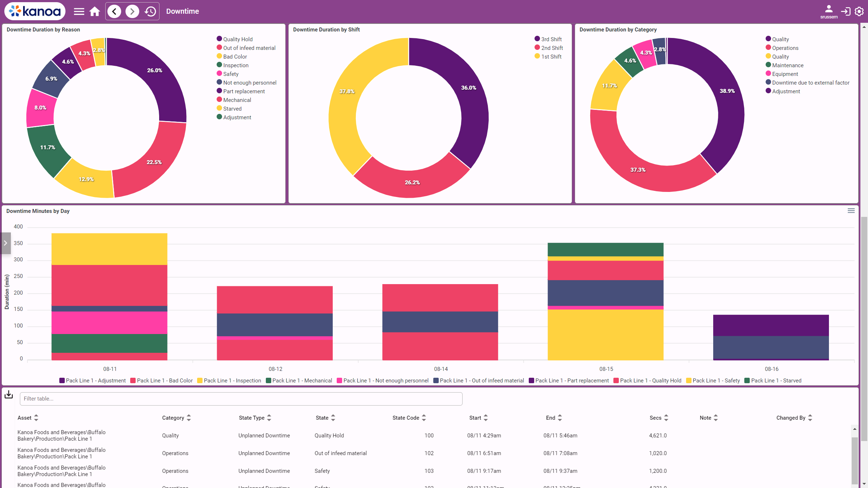Download the table data
Screen dimensions: 868x488
(9, 395)
